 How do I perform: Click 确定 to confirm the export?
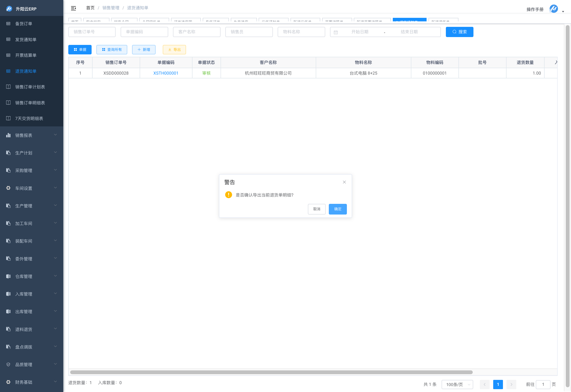pyautogui.click(x=337, y=209)
